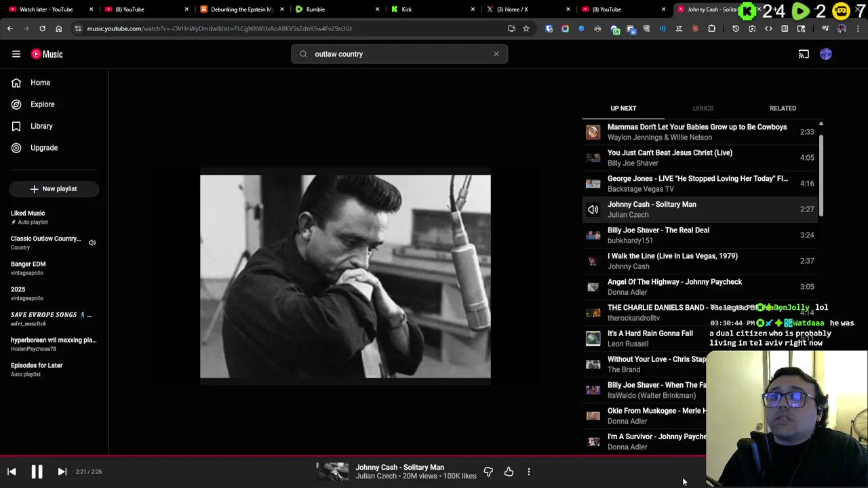Click player bar album thumbnail
Image resolution: width=868 pixels, height=488 pixels.
point(332,472)
